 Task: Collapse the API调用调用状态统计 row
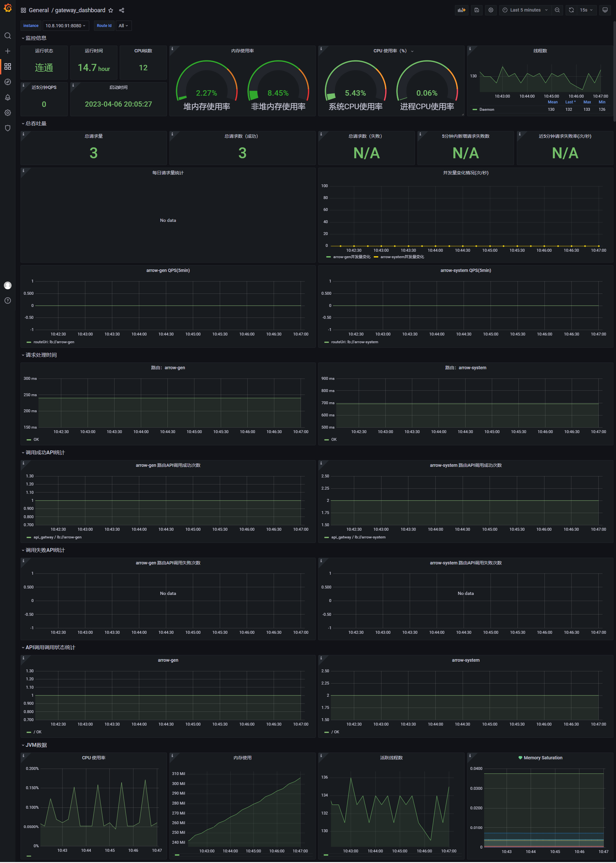pos(48,648)
